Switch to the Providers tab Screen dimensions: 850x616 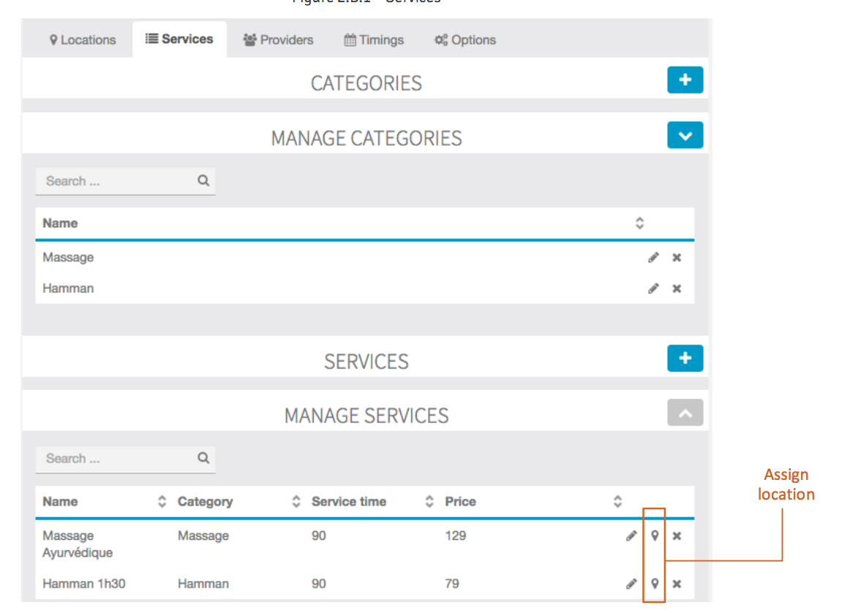278,40
